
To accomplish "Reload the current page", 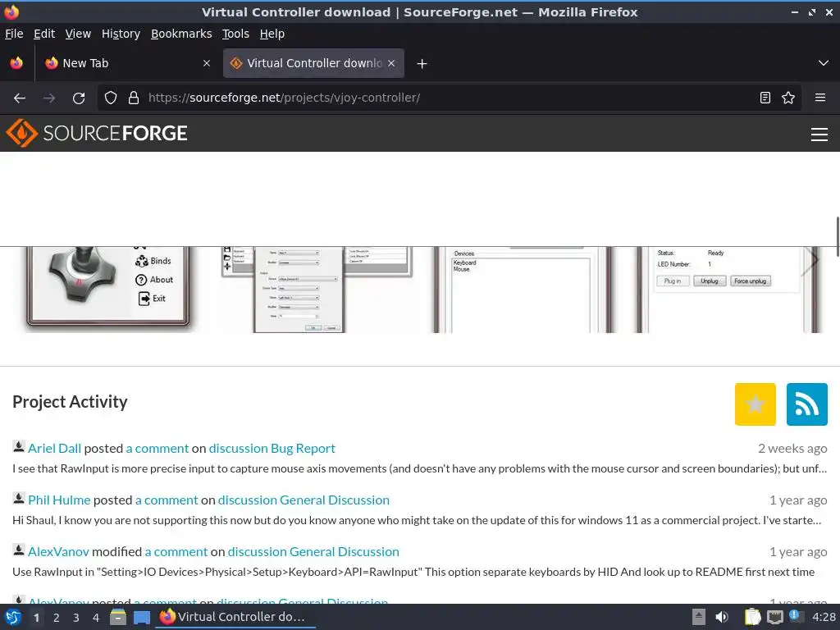I will [79, 98].
